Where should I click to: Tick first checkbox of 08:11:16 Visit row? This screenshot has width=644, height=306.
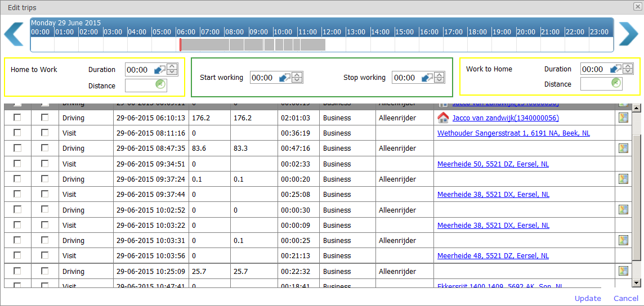click(x=17, y=133)
